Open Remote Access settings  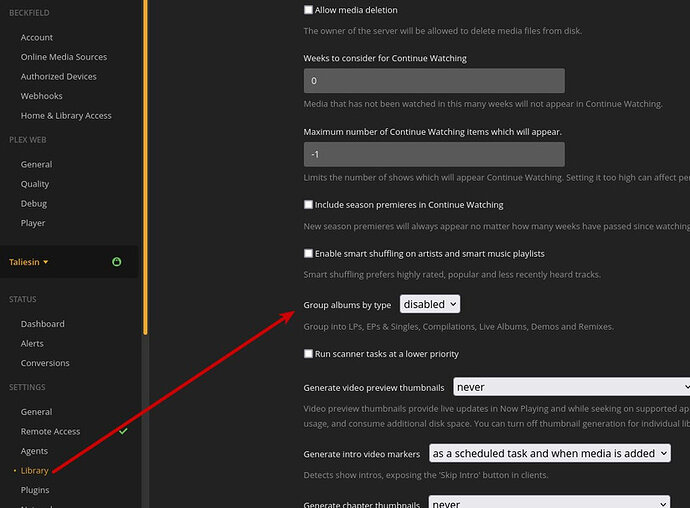coord(50,431)
